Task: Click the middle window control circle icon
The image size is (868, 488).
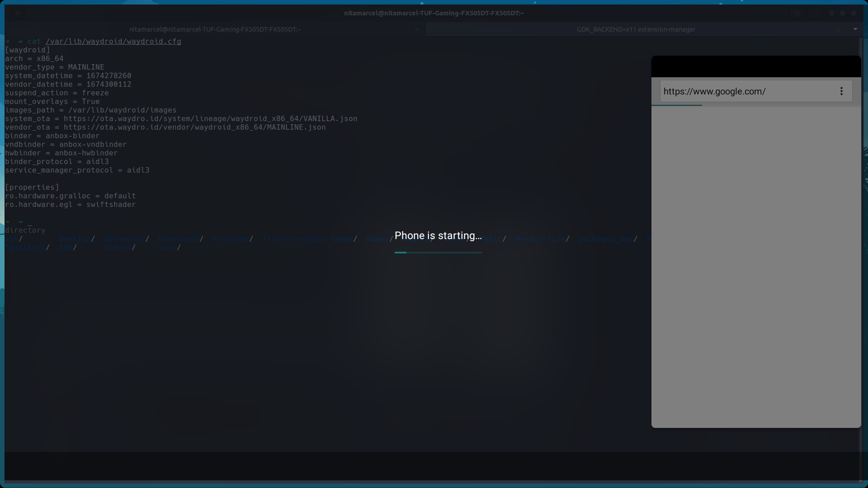Action: coord(843,13)
